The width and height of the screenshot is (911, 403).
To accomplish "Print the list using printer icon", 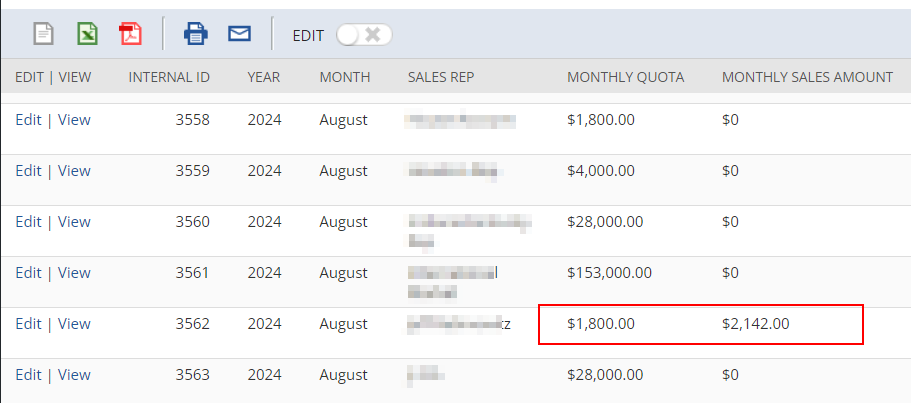I will pos(195,34).
